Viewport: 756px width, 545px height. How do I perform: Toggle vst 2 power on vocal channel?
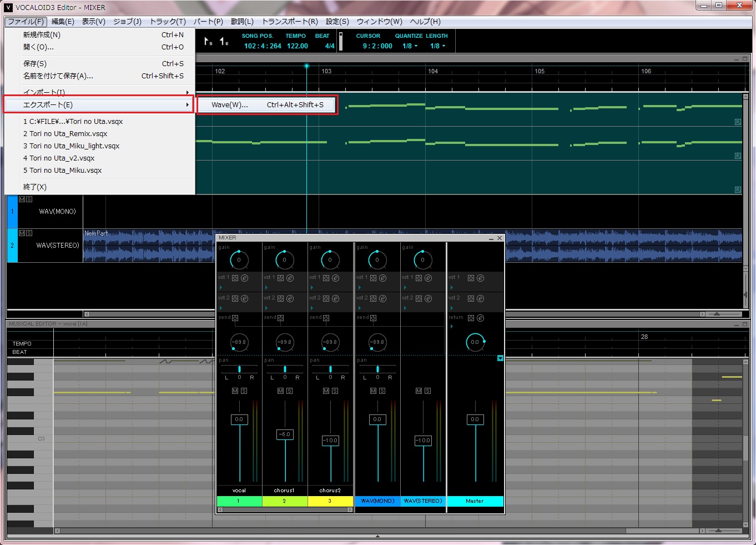235,298
